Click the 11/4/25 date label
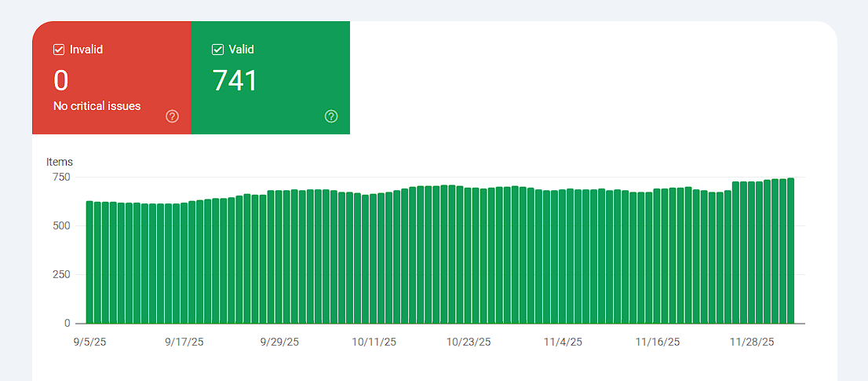 pos(562,343)
